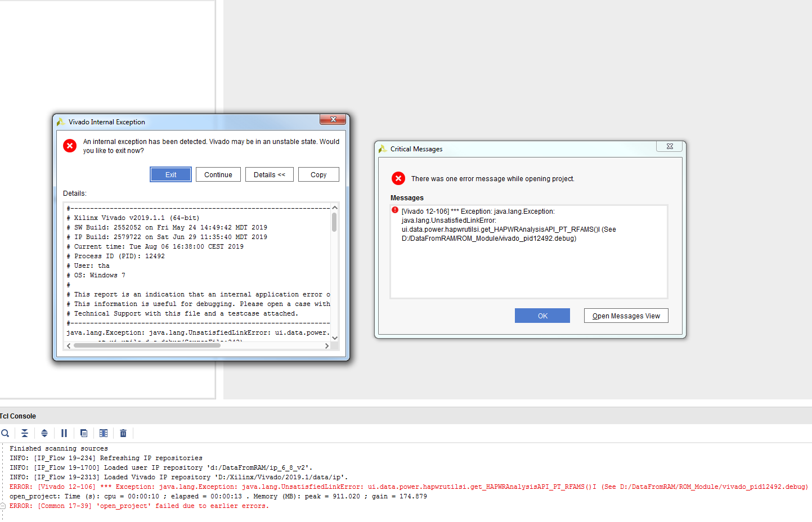This screenshot has height=522, width=812.
Task: Click Exit in Vivado Internal Exception dialog
Action: tap(171, 175)
